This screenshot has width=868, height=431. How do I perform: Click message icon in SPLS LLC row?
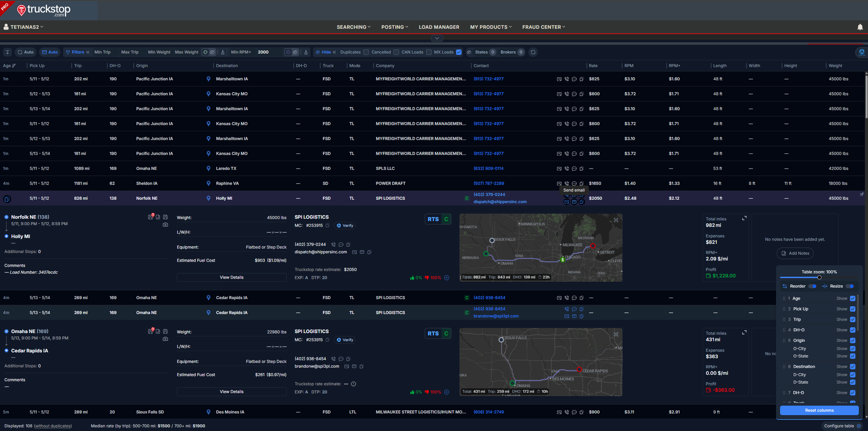[574, 169]
